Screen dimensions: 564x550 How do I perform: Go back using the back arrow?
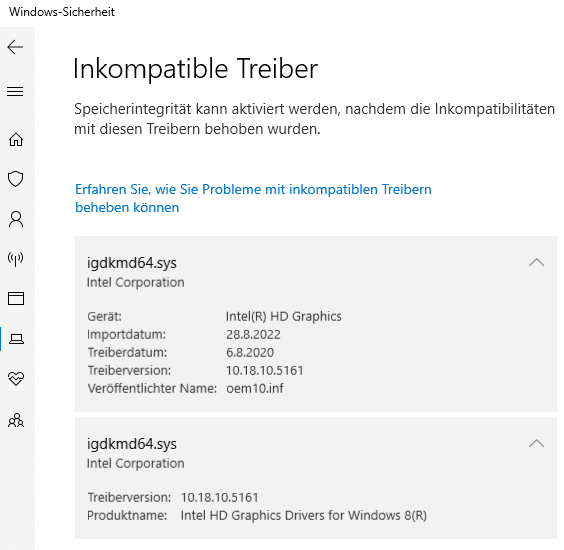pos(15,47)
